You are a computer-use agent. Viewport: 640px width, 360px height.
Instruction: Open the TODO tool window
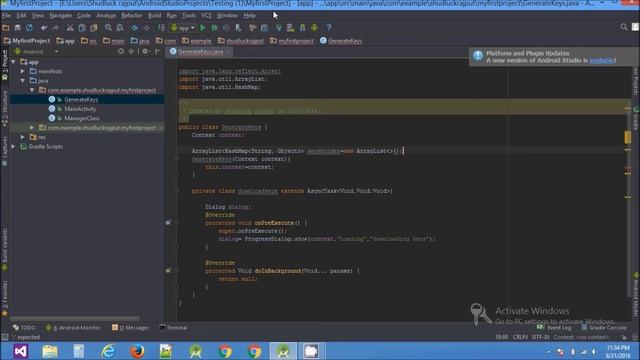point(24,328)
